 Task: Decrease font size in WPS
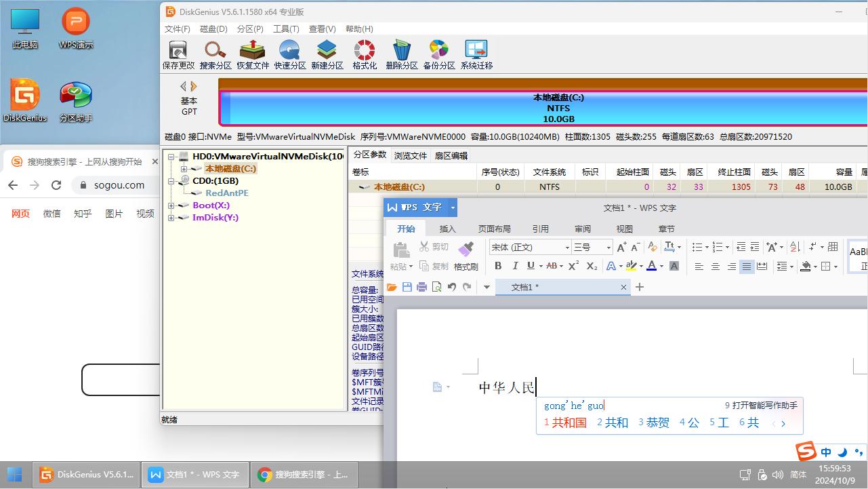pos(636,247)
